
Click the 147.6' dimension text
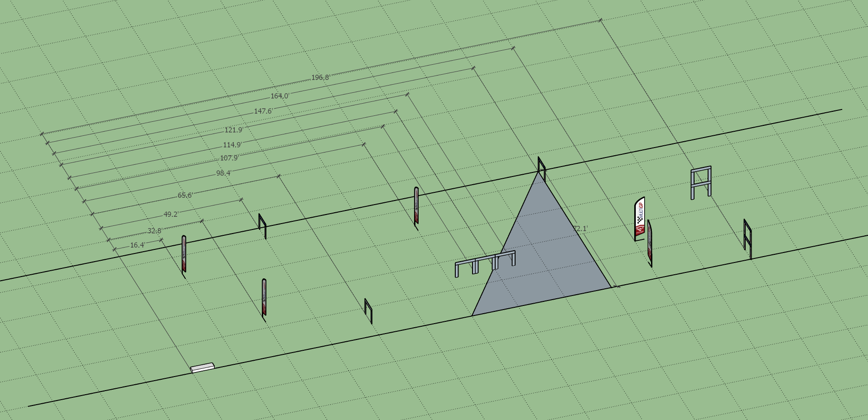264,111
